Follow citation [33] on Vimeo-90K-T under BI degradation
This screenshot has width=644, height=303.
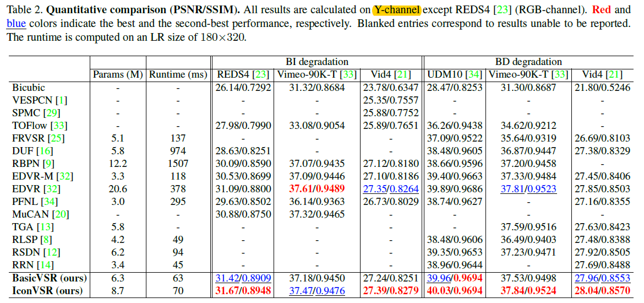347,75
